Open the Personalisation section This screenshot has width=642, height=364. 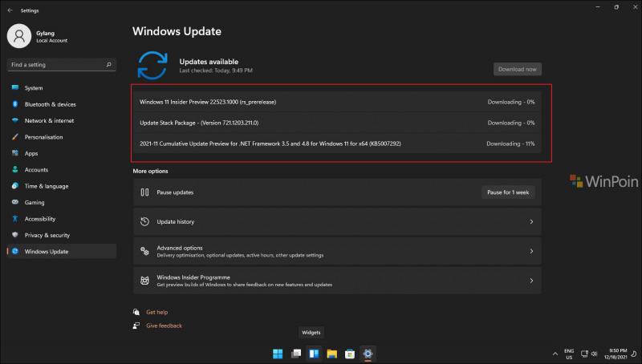point(43,137)
